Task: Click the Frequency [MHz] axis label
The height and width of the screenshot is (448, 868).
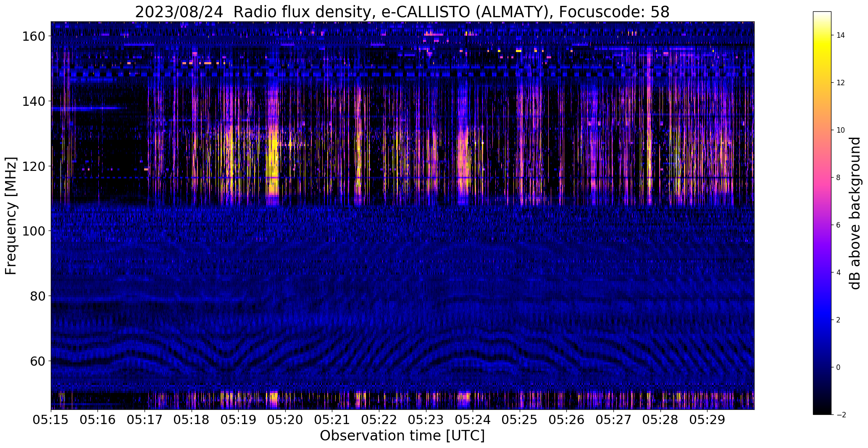Action: 11,215
